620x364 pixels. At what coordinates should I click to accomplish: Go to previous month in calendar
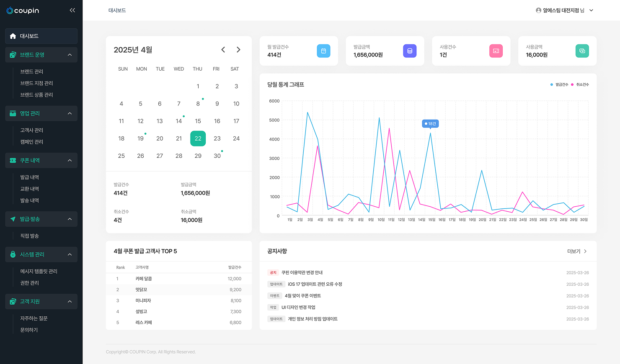click(x=223, y=50)
